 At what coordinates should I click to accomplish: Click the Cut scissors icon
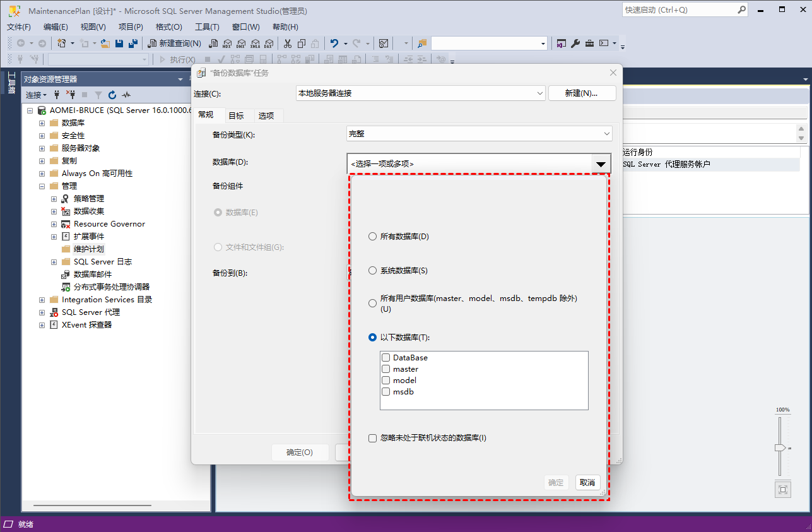tap(288, 44)
